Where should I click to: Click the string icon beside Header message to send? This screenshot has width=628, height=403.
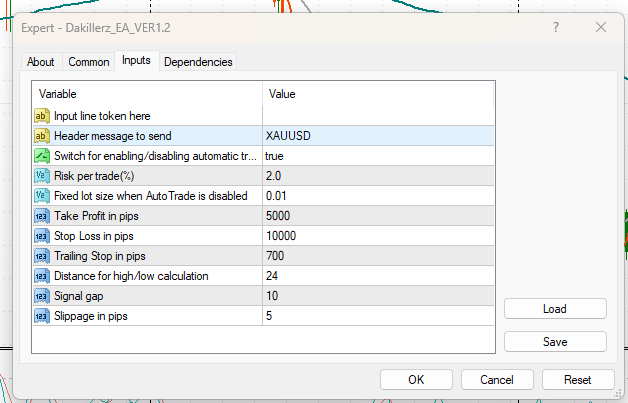click(x=42, y=136)
